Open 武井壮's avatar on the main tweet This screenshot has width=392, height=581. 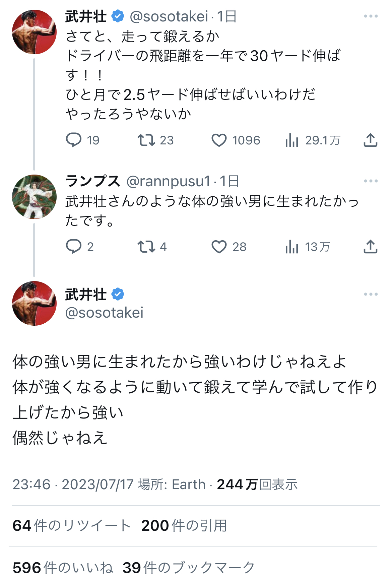[34, 303]
